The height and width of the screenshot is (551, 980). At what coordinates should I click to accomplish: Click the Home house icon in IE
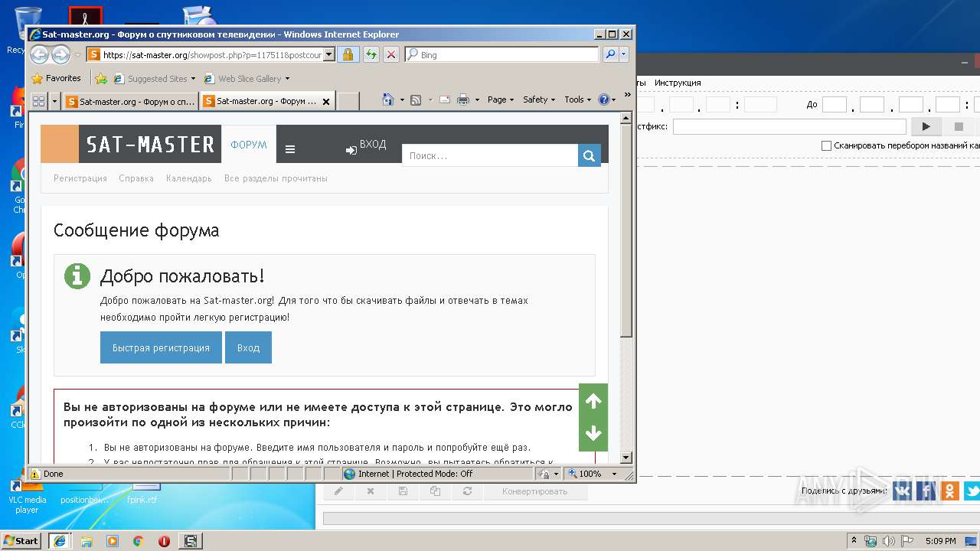coord(388,99)
